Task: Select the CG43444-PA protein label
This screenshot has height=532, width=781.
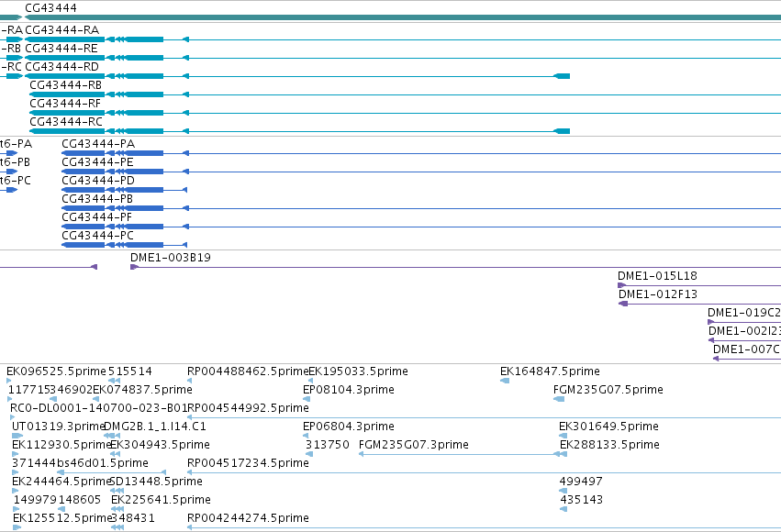Action: click(x=98, y=144)
